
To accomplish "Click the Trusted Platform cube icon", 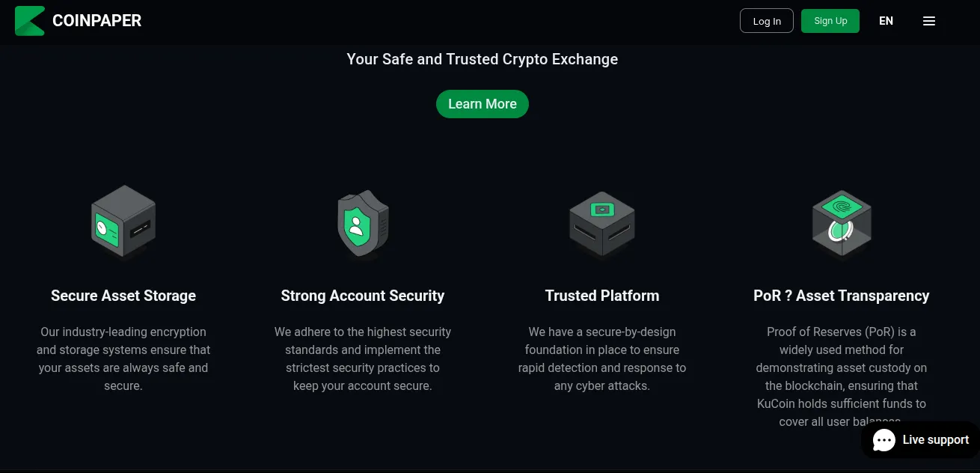I will coord(602,225).
